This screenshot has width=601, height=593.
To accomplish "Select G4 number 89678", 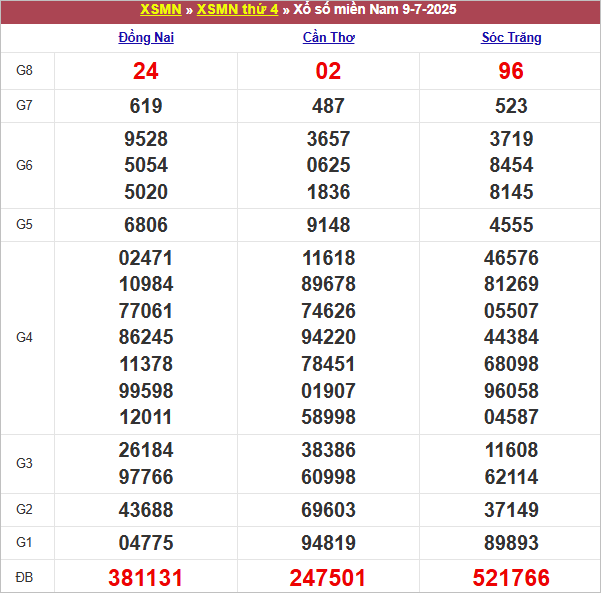I will (328, 284).
